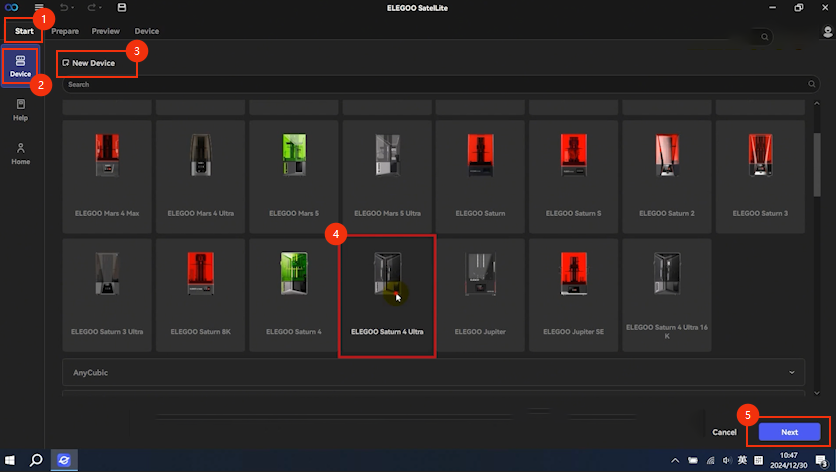Select the ELEGOO Saturn printer card
The image size is (836, 472).
coord(480,177)
